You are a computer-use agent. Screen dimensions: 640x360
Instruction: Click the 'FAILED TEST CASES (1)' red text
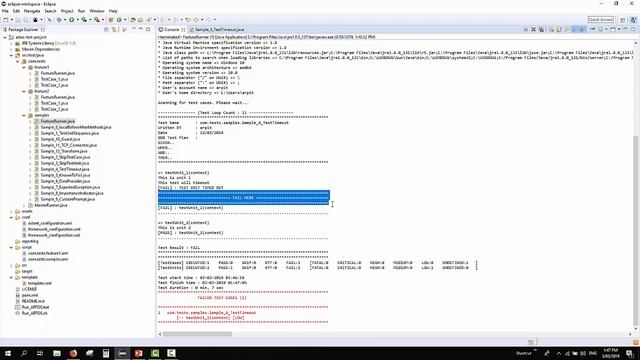222,298
